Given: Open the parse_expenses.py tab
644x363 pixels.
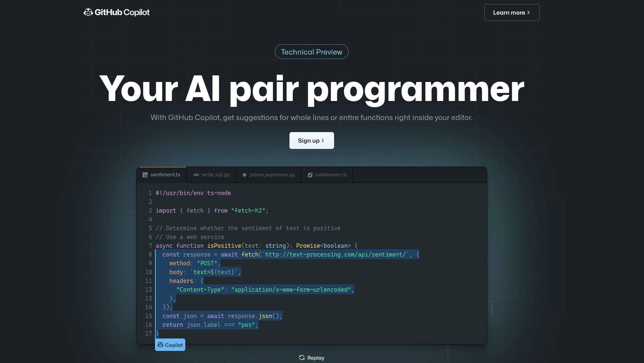Looking at the screenshot, I should (272, 175).
